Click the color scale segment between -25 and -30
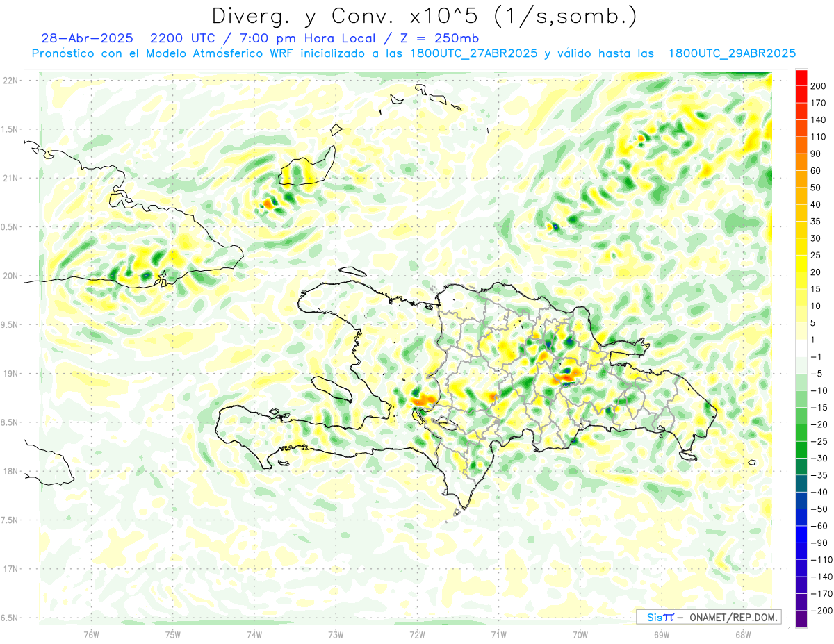The image size is (834, 644). click(x=801, y=450)
